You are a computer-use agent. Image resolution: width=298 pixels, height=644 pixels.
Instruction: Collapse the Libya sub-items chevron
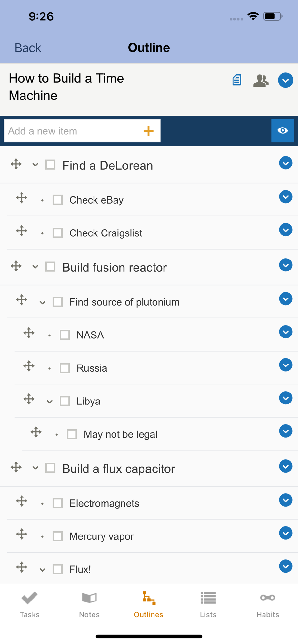50,402
